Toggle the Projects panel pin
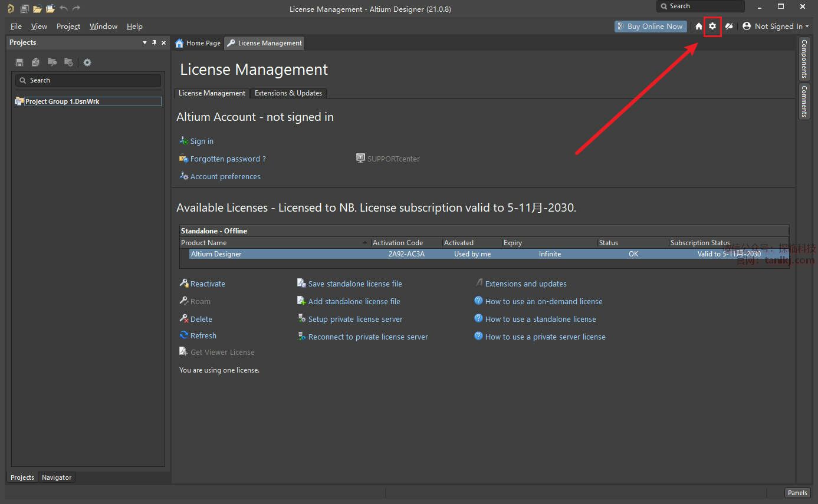Image resolution: width=818 pixels, height=504 pixels. tap(155, 42)
